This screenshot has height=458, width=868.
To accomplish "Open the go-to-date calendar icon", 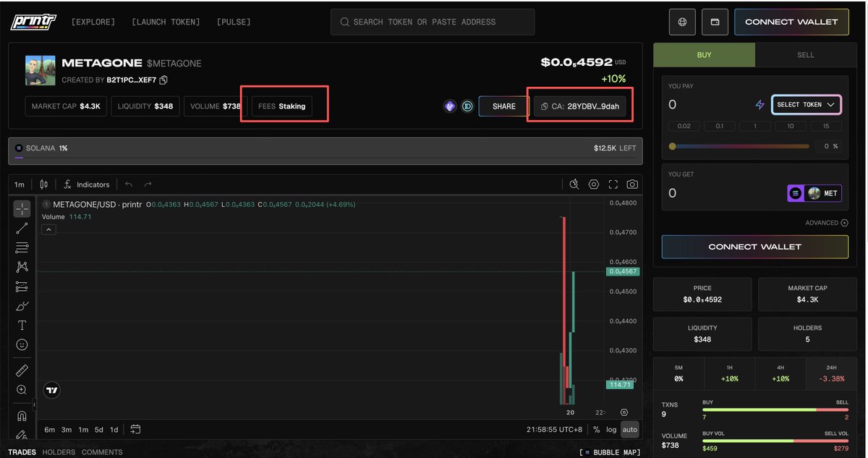I will pyautogui.click(x=135, y=430).
